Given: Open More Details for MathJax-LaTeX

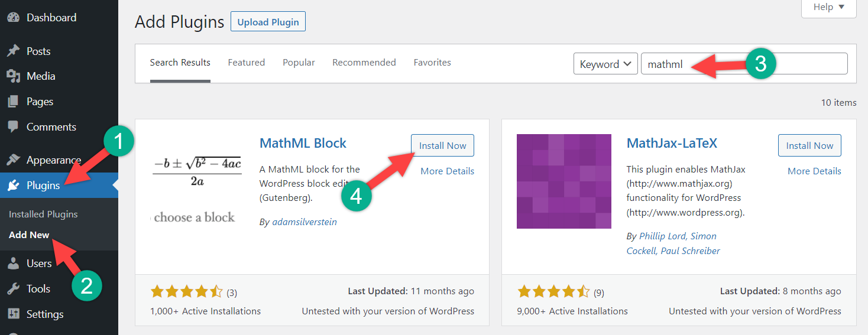Looking at the screenshot, I should 814,171.
